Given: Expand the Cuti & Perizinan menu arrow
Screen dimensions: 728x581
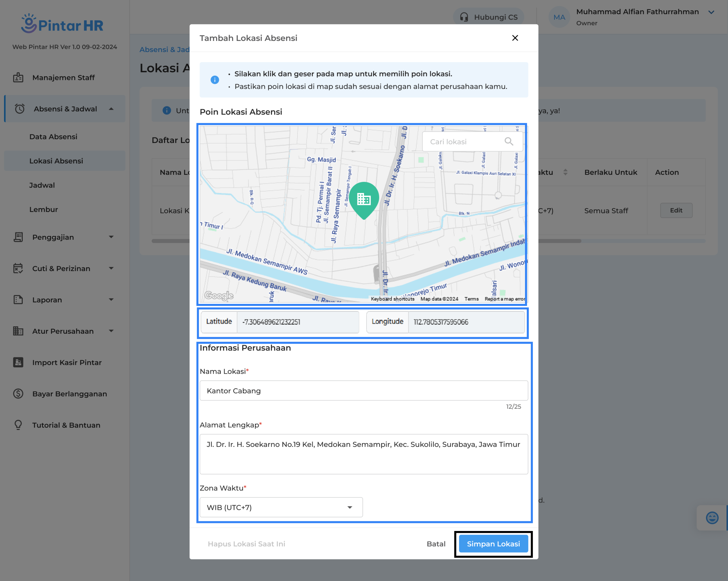Looking at the screenshot, I should 111,268.
